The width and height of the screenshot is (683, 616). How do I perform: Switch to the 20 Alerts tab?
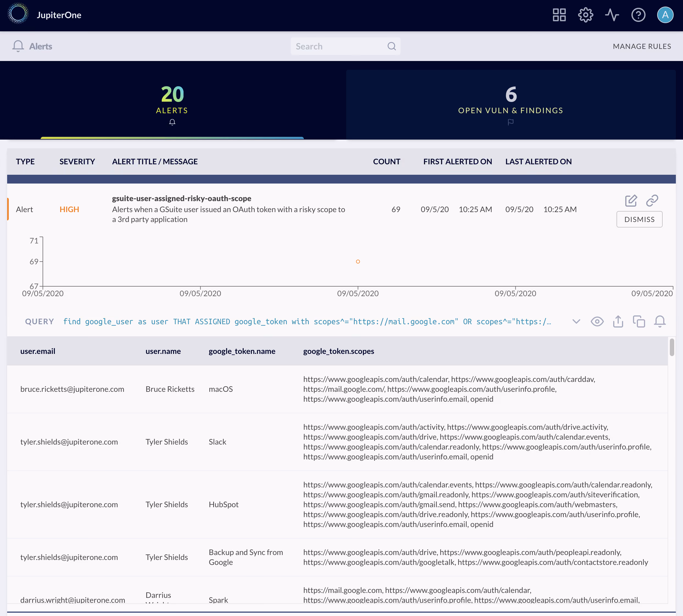[172, 104]
